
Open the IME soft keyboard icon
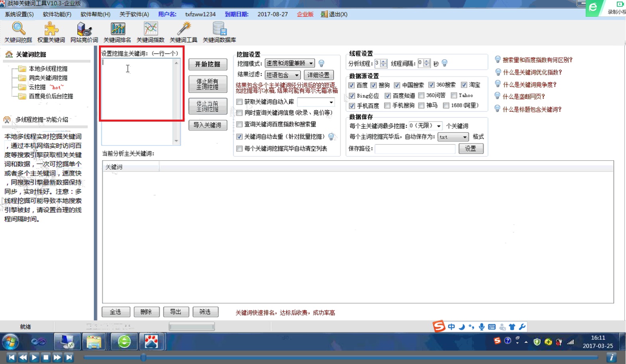click(x=492, y=327)
